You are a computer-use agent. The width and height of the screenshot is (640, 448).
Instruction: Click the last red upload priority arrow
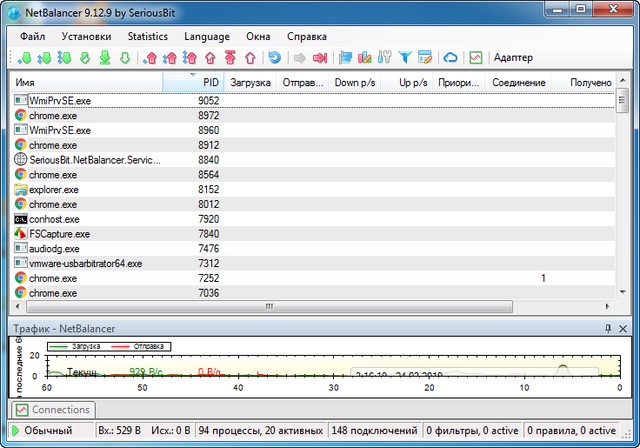coord(250,57)
